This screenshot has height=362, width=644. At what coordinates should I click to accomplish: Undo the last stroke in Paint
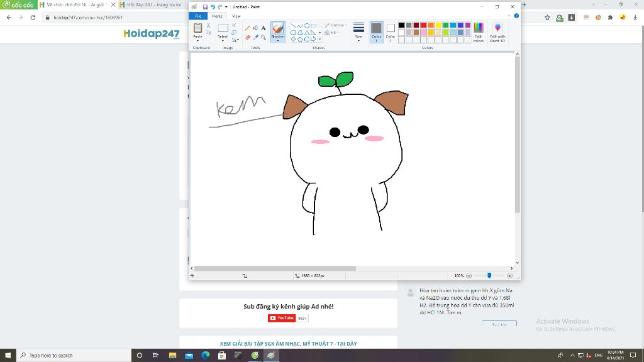(213, 6)
